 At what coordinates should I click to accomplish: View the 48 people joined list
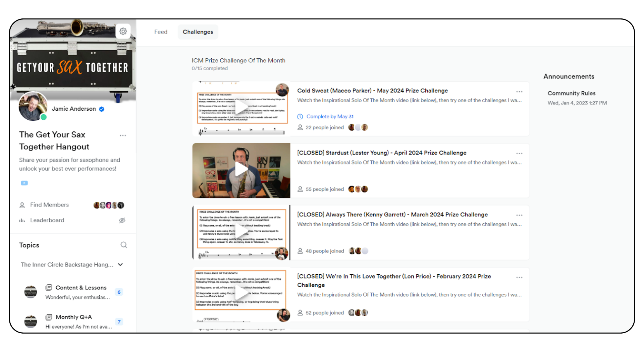(325, 251)
